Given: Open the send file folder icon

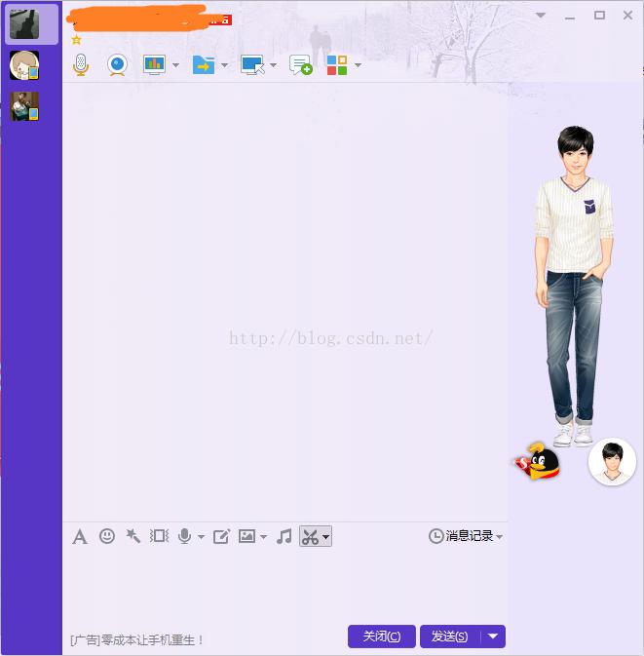Looking at the screenshot, I should 204,65.
